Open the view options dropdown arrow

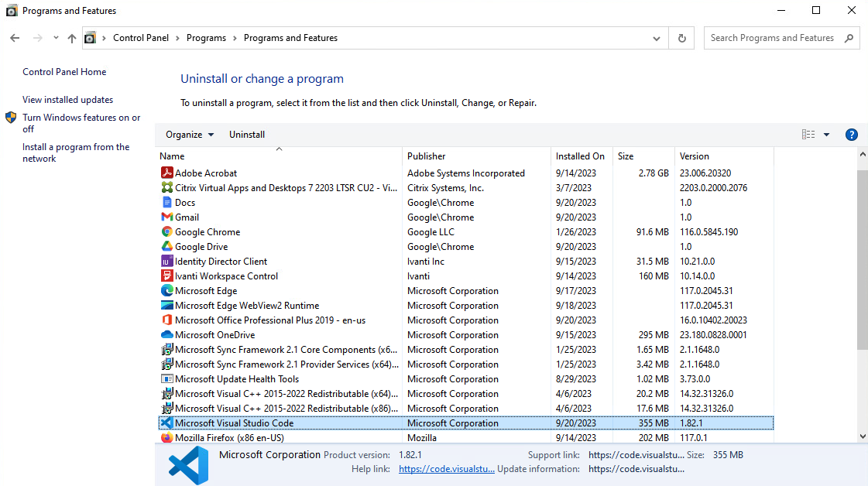coord(826,135)
